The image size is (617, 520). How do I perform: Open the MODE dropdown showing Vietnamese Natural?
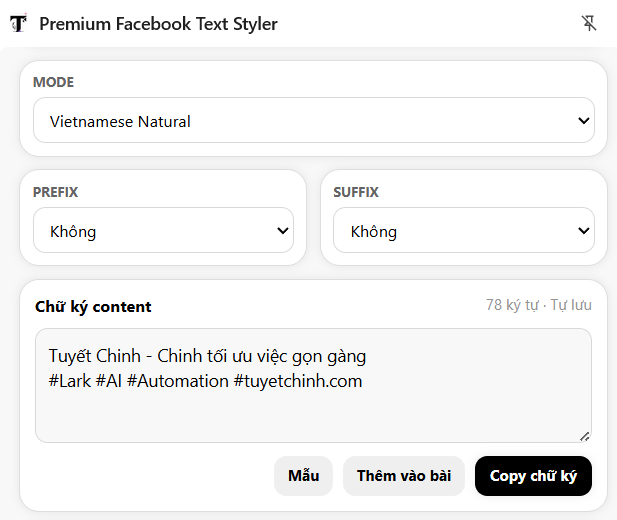pos(314,120)
